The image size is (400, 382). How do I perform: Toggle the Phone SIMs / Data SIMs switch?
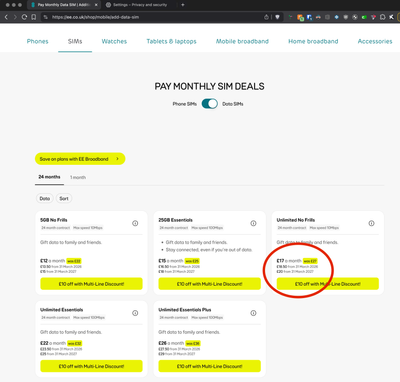(210, 104)
